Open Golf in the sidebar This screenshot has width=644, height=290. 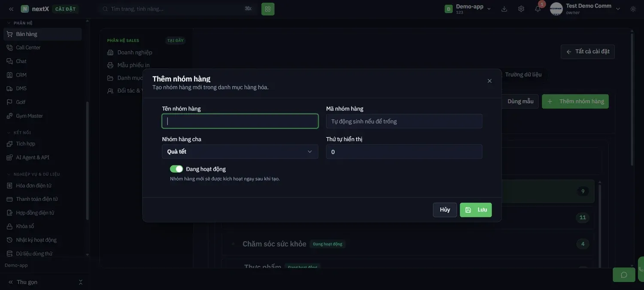tap(43, 102)
